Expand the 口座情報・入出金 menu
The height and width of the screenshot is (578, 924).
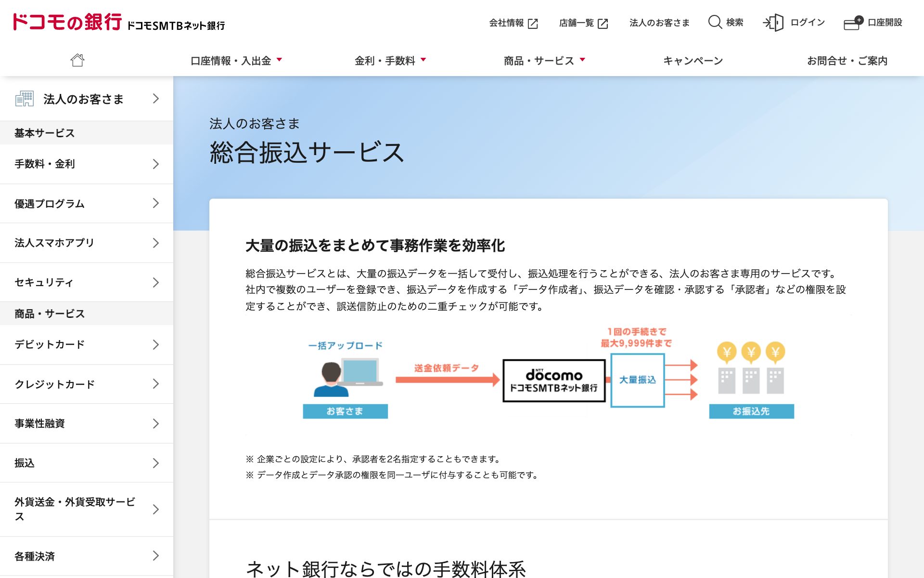click(236, 61)
